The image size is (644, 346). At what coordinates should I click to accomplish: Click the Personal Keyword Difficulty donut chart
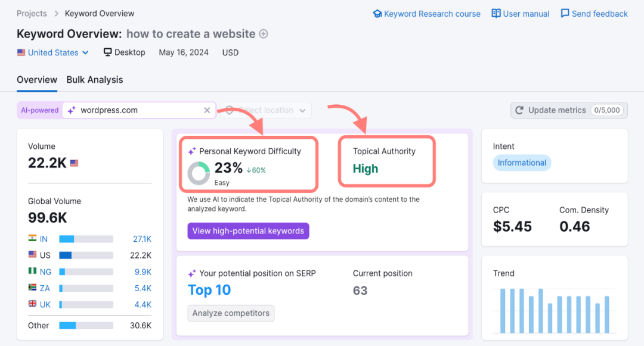(x=198, y=173)
